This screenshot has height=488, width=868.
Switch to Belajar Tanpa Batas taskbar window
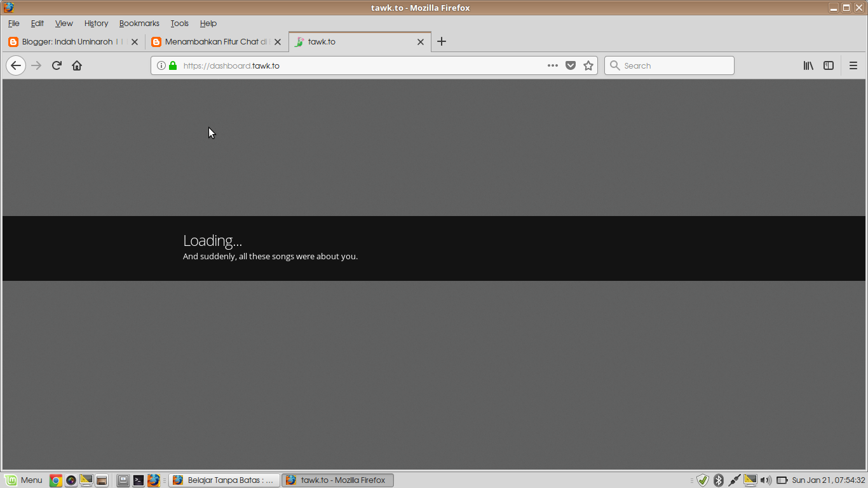tap(225, 480)
